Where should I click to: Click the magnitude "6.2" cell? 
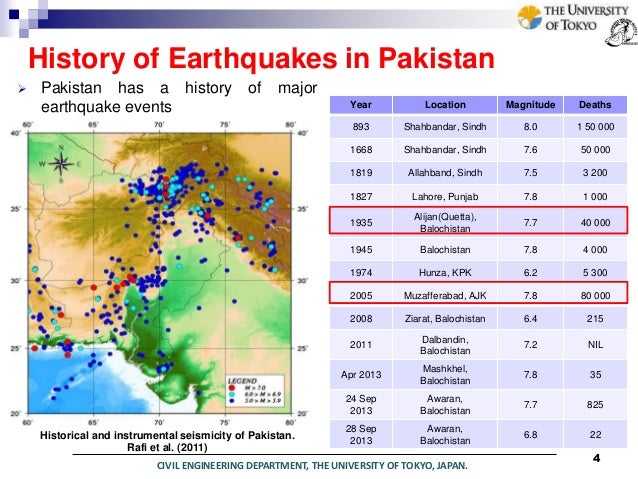coord(530,272)
